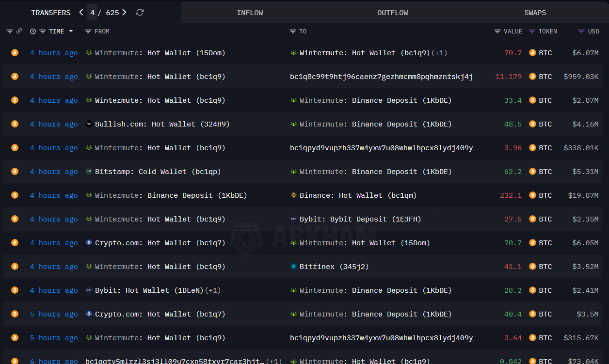The height and width of the screenshot is (364, 609).
Task: Expand the TIME sort dropdown arrow
Action: pos(71,31)
